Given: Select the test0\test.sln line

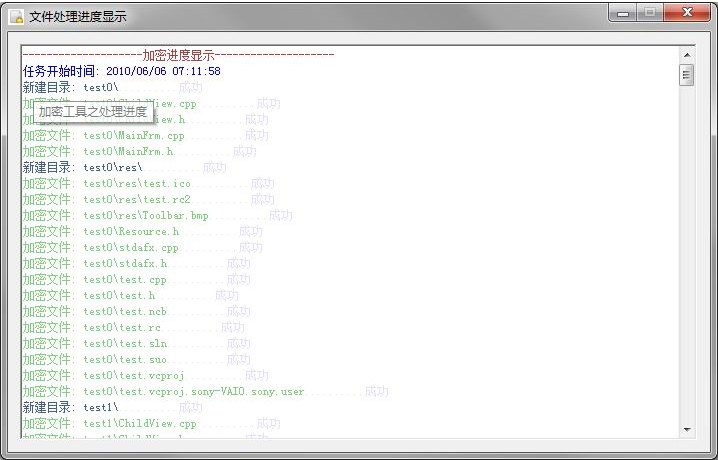Looking at the screenshot, I should click(137, 344).
